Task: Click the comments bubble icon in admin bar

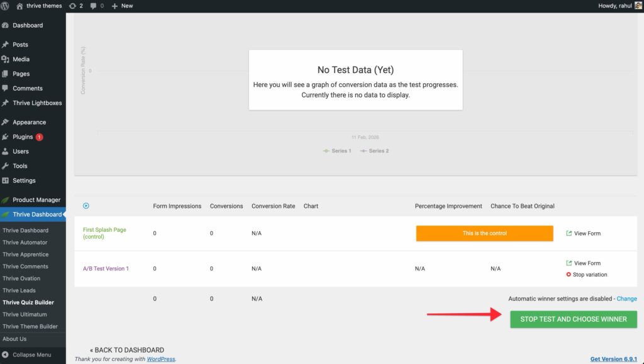Action: pyautogui.click(x=94, y=6)
